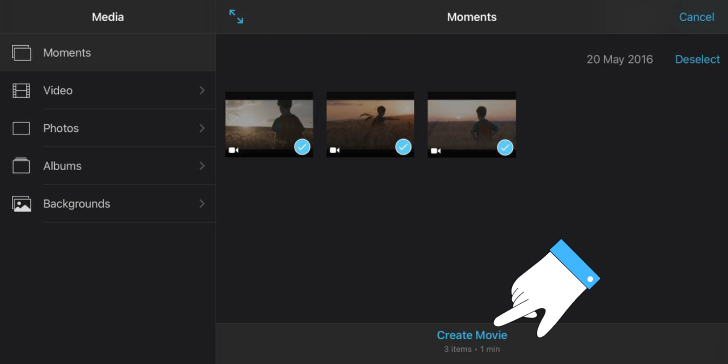Expand the Photos row chevron

[x=202, y=128]
